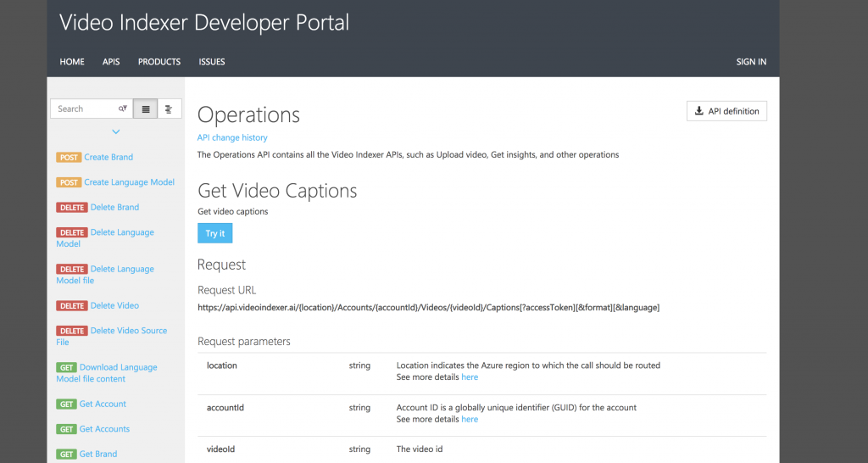The image size is (868, 463).
Task: Click the 'Get Video Captions' heading
Action: click(277, 191)
